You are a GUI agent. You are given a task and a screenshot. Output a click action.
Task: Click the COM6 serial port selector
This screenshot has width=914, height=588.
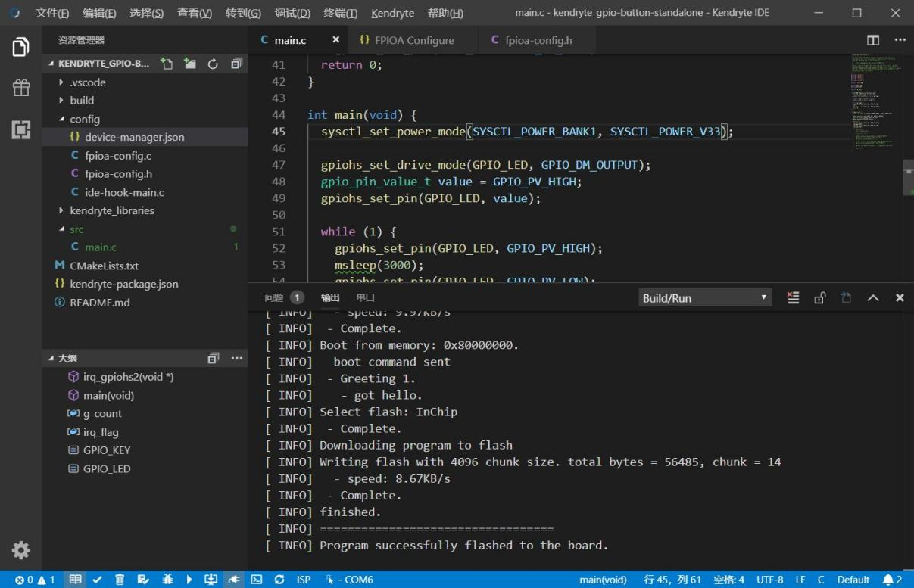point(350,580)
